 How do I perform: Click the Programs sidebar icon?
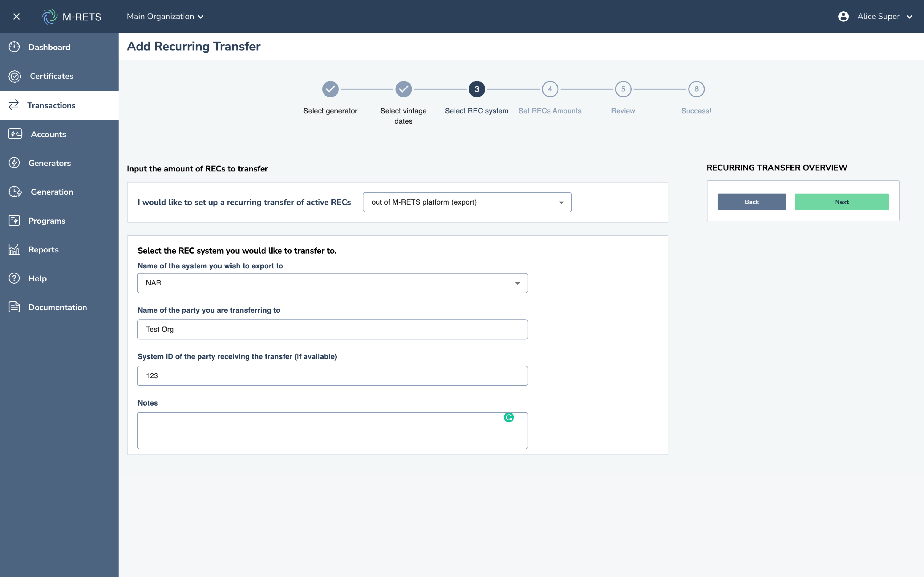coord(14,221)
